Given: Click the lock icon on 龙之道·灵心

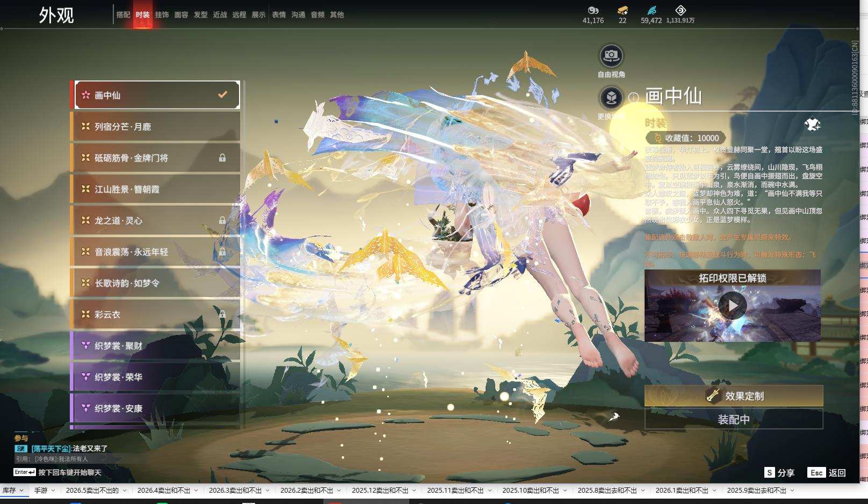Looking at the screenshot, I should pos(222,221).
